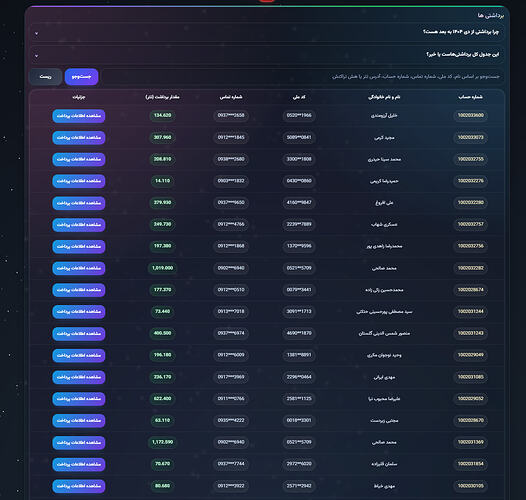
Task: Show payment info for the 249.730 row
Action: (79, 225)
